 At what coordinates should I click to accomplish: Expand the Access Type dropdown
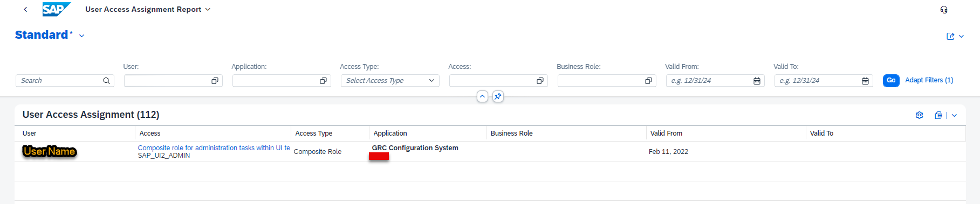click(431, 81)
